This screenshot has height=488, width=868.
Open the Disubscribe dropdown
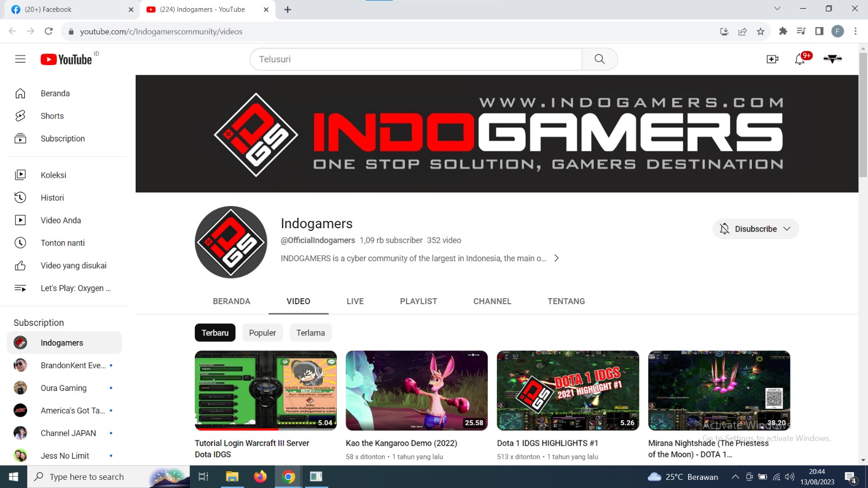[x=756, y=229]
